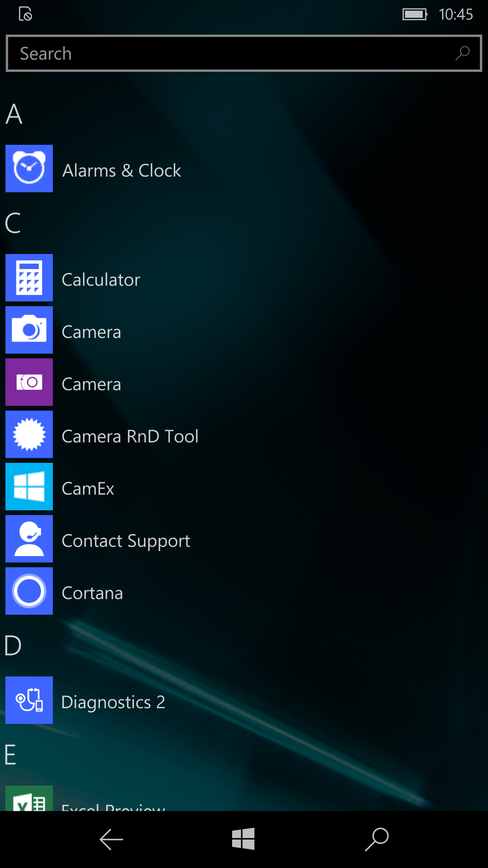The height and width of the screenshot is (868, 488).
Task: Tap the no-SIM status icon
Action: pyautogui.click(x=25, y=14)
